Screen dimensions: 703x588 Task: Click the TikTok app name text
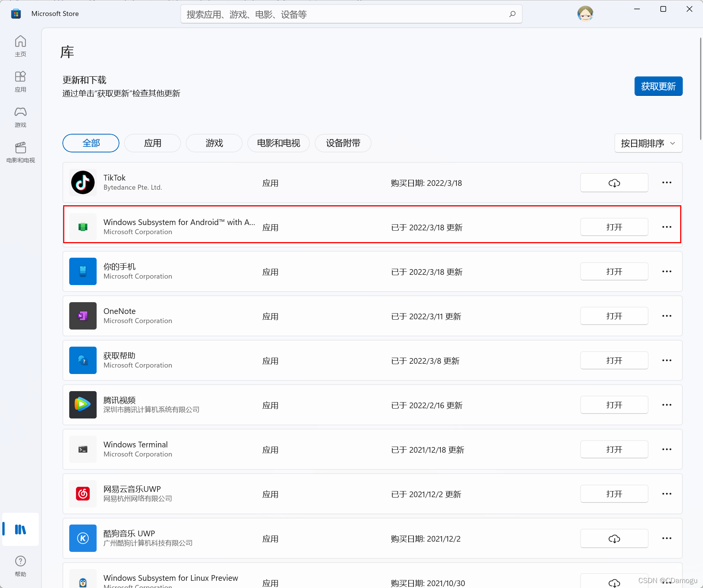[x=115, y=178]
